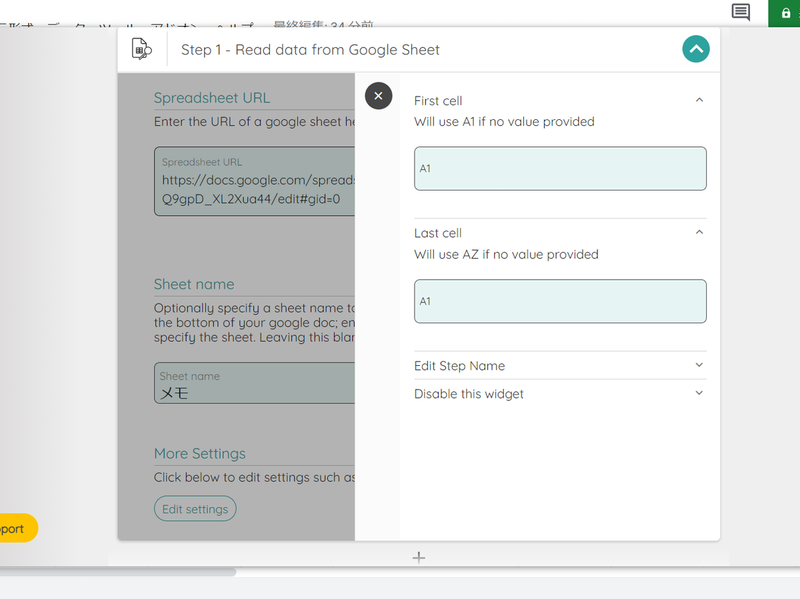Click the Sheet name field containing メモ
The width and height of the screenshot is (800, 599).
[x=256, y=384]
